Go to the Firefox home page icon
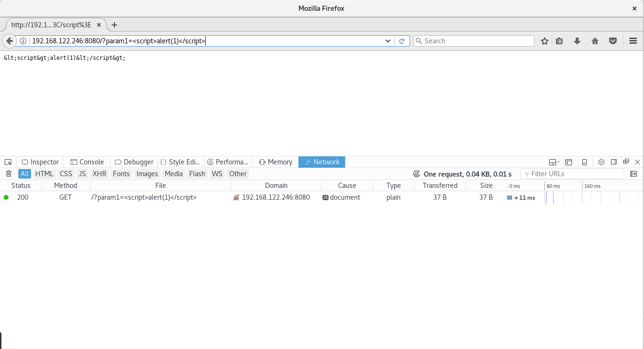Screen dimensions: 644x349 coord(595,41)
